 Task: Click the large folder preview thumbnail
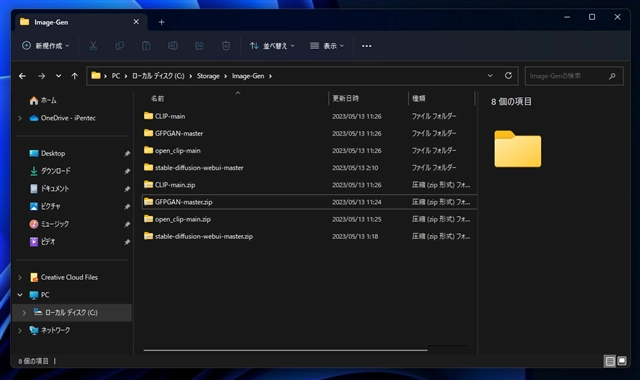pos(518,149)
